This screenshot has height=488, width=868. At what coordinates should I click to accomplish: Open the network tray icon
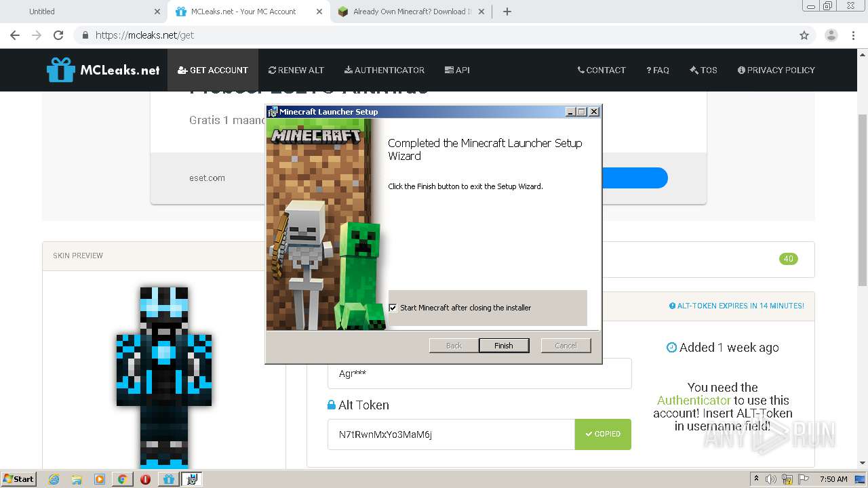tap(787, 479)
